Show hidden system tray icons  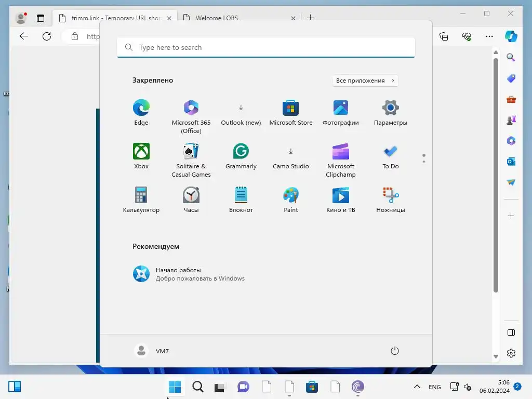tap(417, 387)
